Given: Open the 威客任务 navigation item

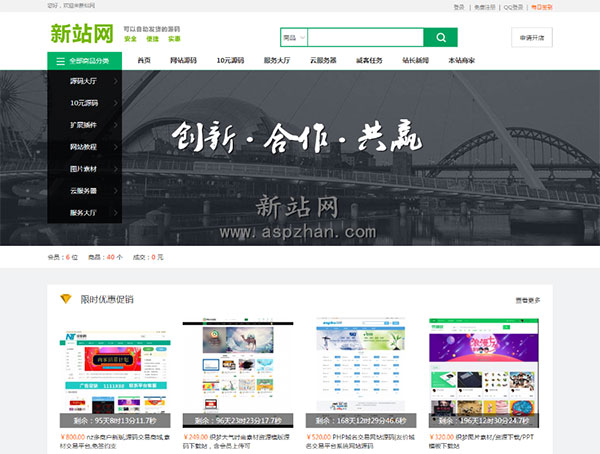Looking at the screenshot, I should click(369, 60).
